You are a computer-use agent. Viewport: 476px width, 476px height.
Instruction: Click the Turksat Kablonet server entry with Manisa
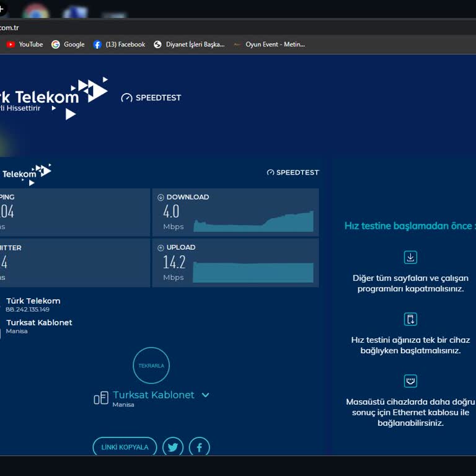coord(39,326)
